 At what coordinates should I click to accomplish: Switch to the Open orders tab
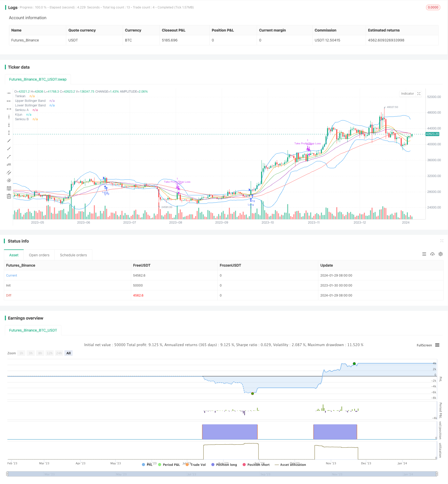[x=39, y=255]
